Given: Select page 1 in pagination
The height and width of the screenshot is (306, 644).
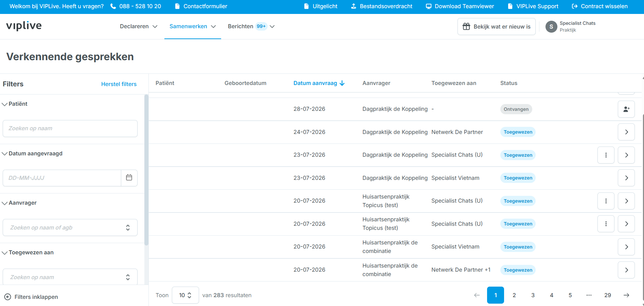Looking at the screenshot, I should point(496,295).
